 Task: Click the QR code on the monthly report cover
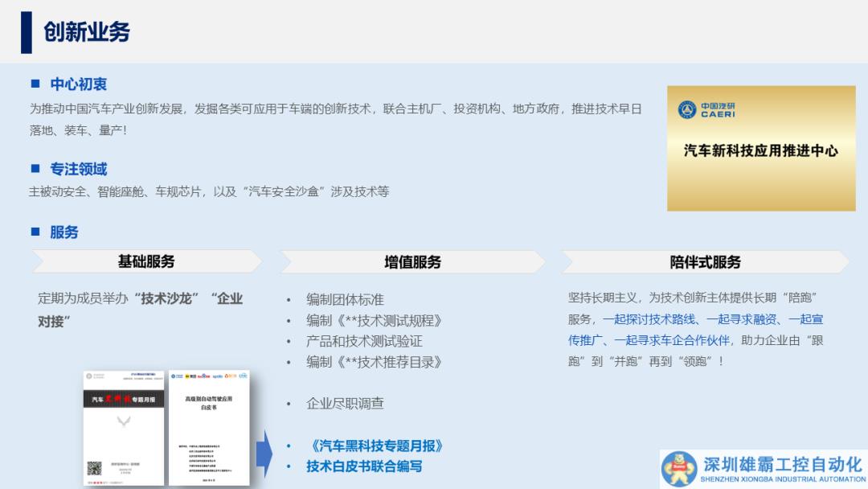[x=96, y=468]
